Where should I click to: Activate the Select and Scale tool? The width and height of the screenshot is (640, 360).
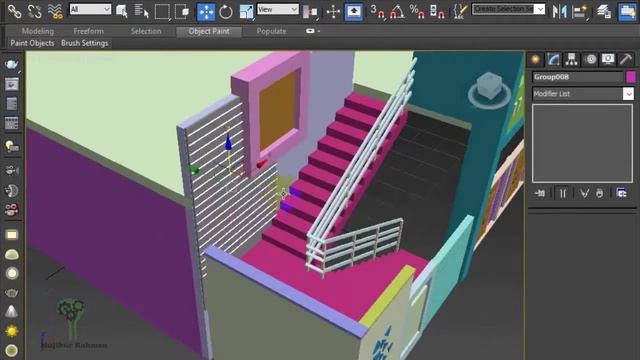click(x=246, y=12)
